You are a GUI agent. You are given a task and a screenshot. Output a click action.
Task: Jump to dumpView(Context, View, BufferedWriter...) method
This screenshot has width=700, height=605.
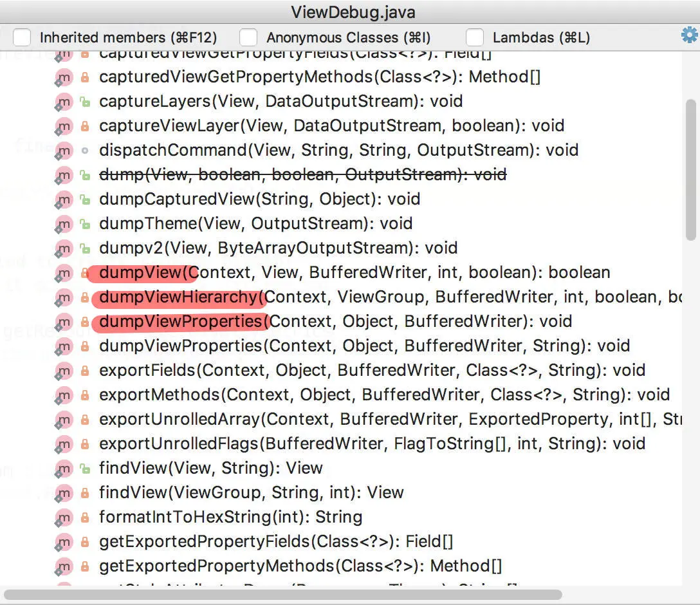click(355, 273)
